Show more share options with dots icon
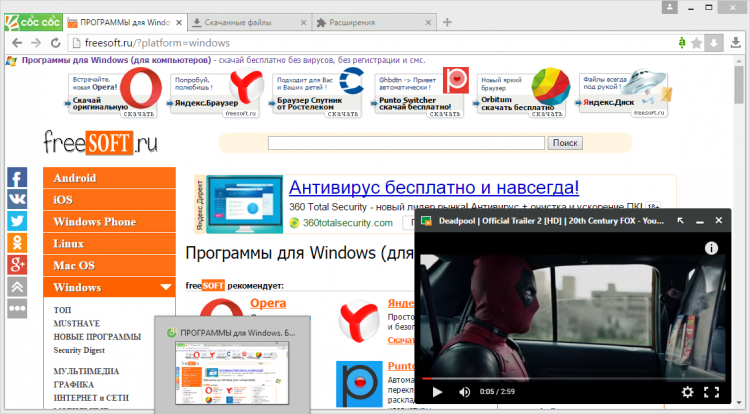750x414 pixels. (17, 308)
